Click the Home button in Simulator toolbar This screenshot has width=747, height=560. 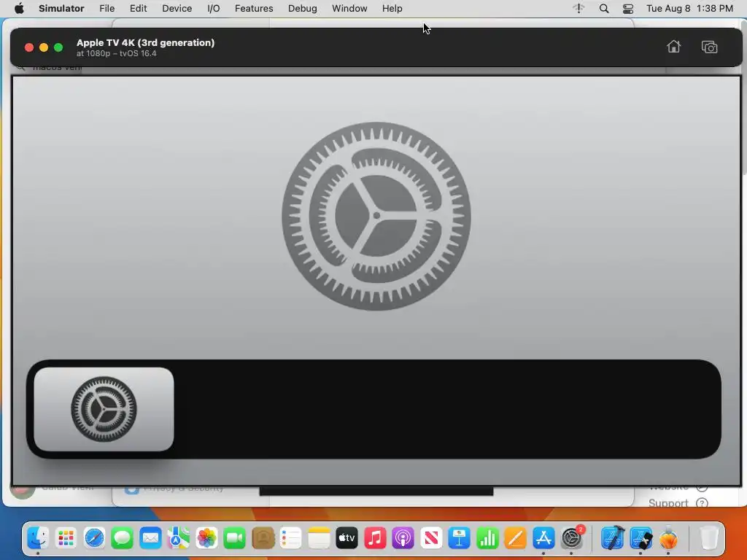(673, 47)
